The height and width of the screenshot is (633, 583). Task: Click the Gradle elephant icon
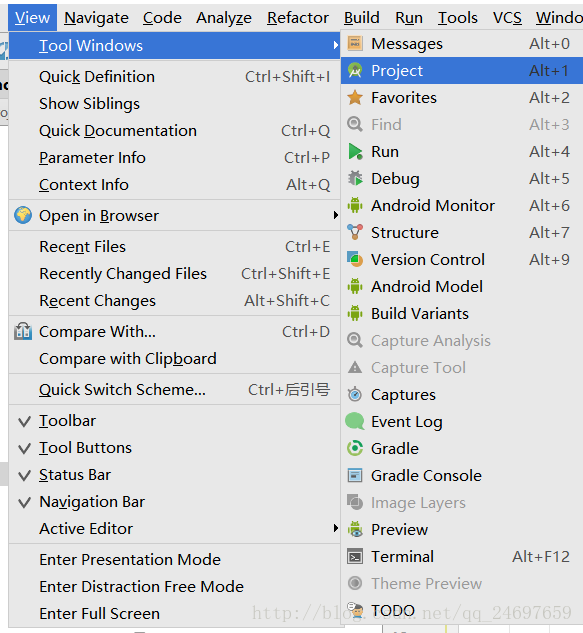(355, 448)
